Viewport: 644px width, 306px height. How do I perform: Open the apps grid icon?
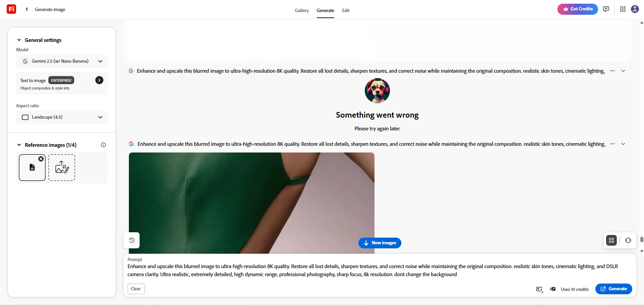pos(623,9)
